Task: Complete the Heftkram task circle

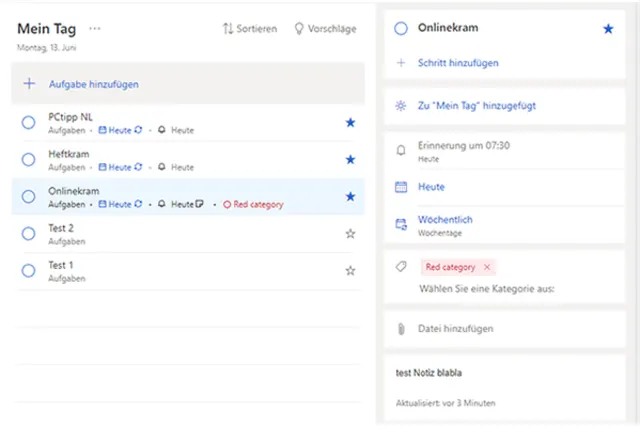Action: click(28, 159)
